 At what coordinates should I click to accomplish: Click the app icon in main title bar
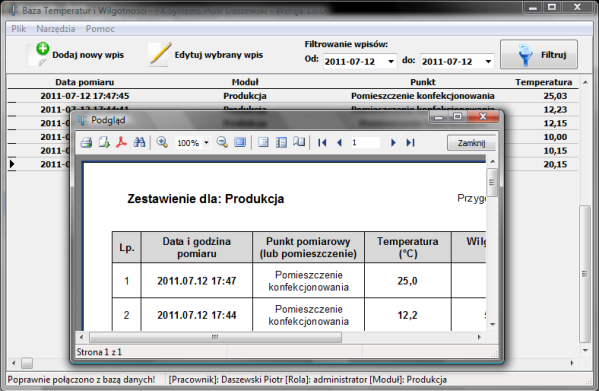[x=13, y=10]
